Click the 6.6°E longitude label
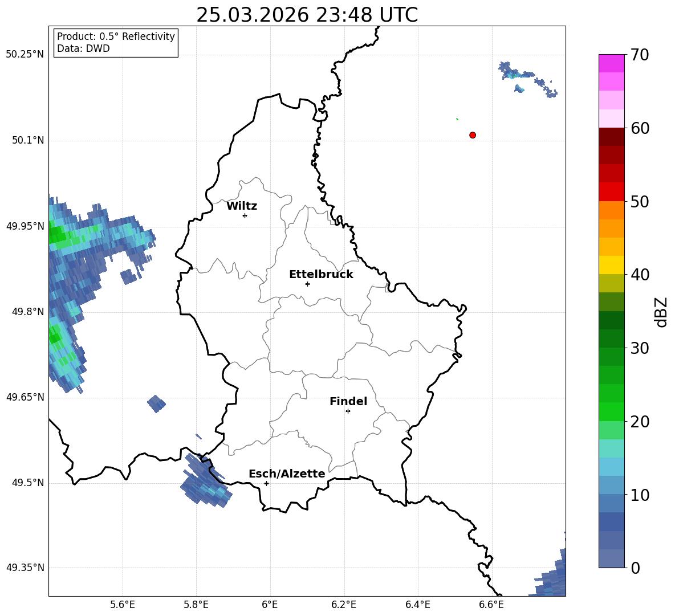 click(x=491, y=605)
